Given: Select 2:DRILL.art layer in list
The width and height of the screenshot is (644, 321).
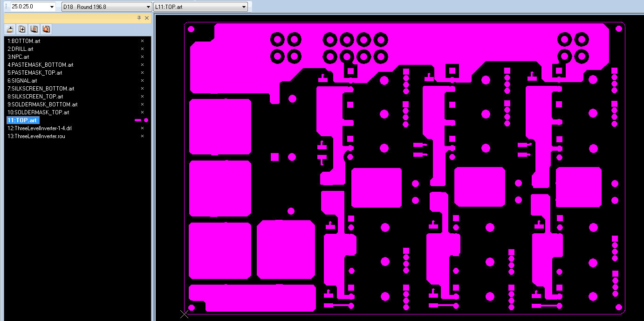Looking at the screenshot, I should 21,49.
